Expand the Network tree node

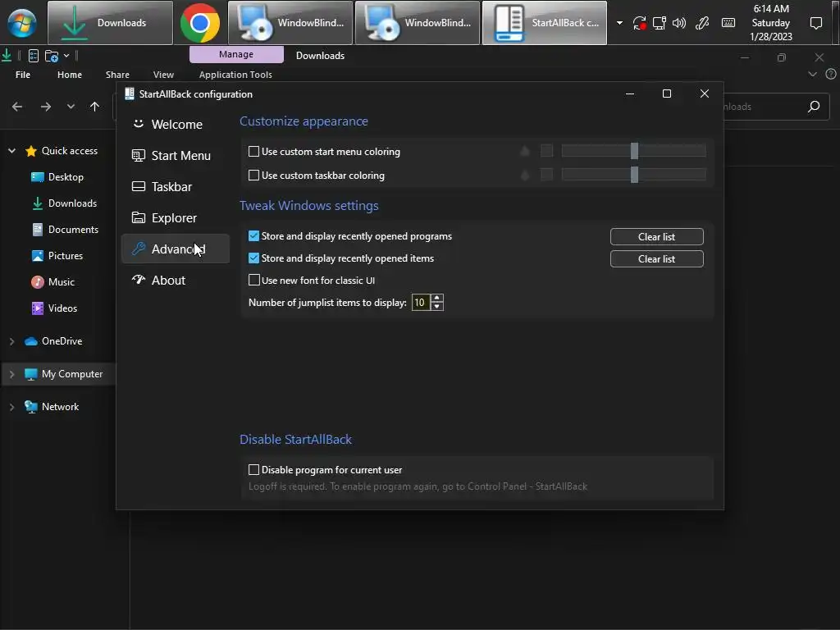tap(11, 407)
